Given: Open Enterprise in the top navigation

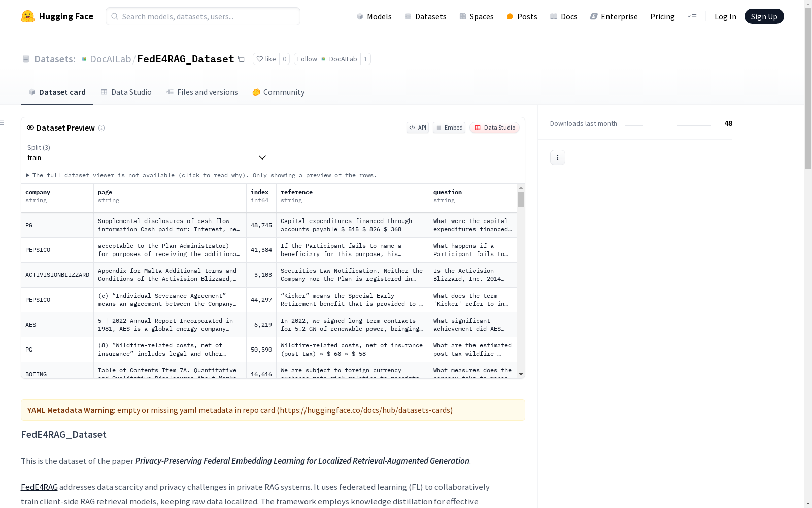Looking at the screenshot, I should 614,17.
